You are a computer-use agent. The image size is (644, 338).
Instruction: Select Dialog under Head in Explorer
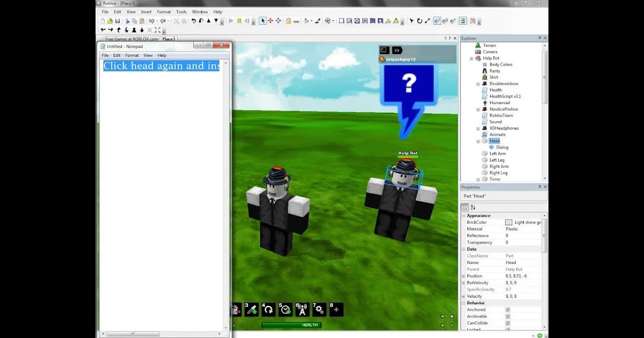tap(502, 147)
